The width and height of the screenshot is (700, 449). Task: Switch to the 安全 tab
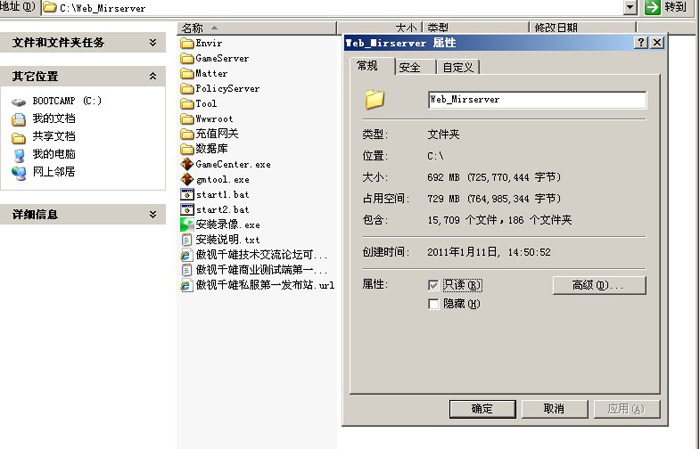410,67
